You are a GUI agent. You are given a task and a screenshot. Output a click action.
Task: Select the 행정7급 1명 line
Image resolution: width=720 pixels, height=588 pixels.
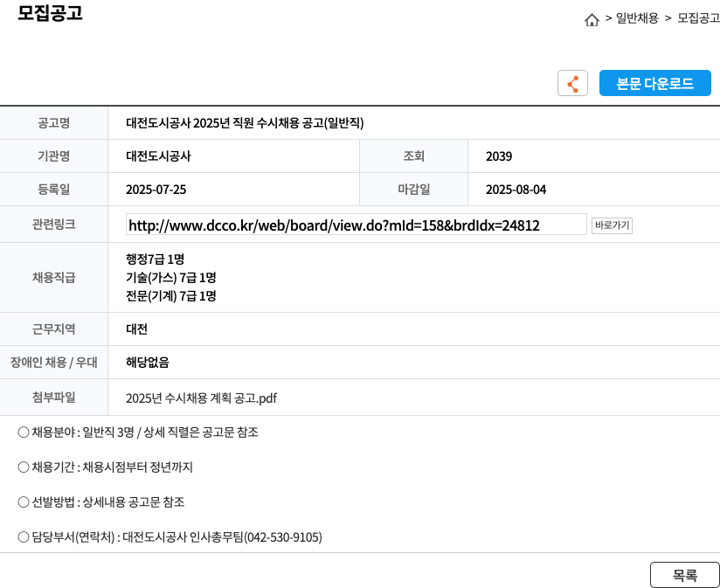tap(156, 259)
